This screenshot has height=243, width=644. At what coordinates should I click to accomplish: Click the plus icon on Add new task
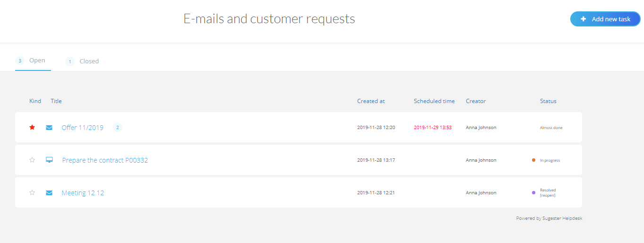tap(583, 19)
